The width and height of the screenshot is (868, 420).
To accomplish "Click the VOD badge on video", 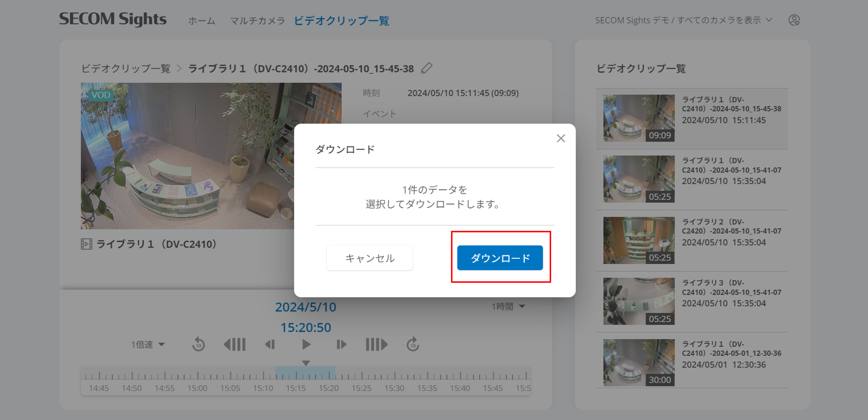I will [101, 95].
